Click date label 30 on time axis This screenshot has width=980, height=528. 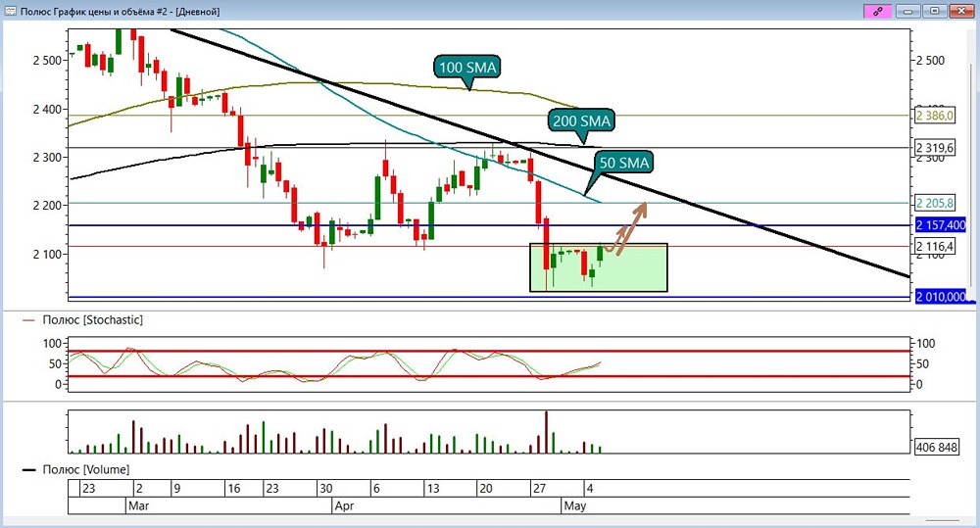tap(325, 489)
